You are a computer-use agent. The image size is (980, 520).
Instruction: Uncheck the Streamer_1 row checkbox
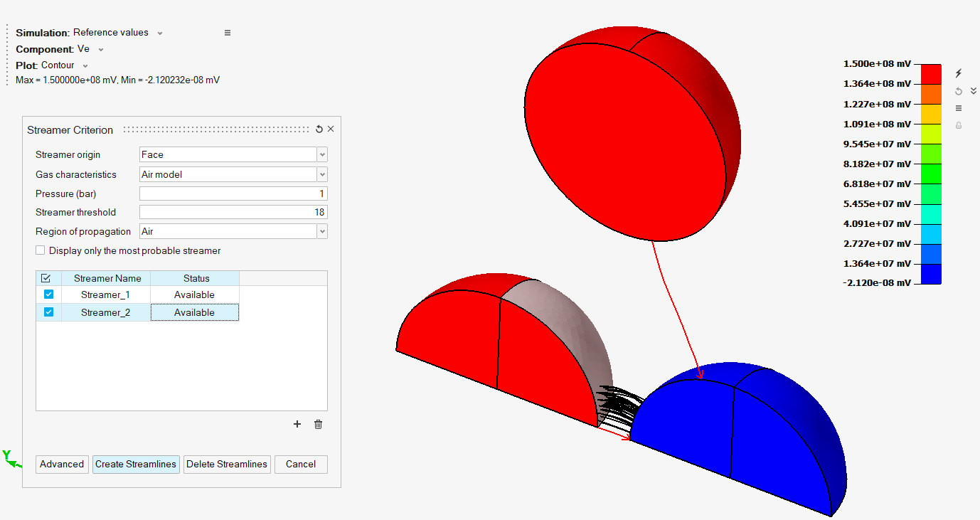click(x=48, y=295)
